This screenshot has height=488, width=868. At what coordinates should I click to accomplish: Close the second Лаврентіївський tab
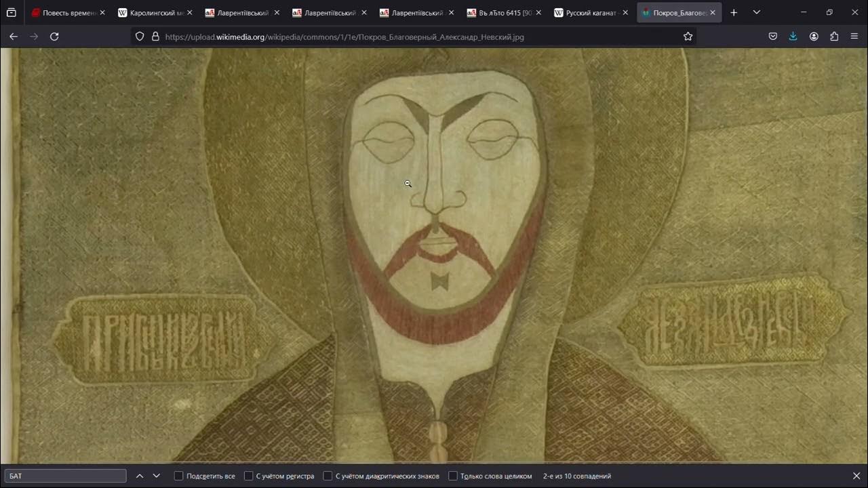tap(364, 12)
